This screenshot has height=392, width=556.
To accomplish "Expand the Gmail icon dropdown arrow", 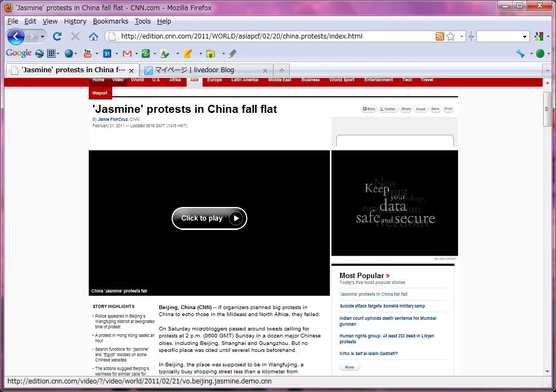I will 136,54.
